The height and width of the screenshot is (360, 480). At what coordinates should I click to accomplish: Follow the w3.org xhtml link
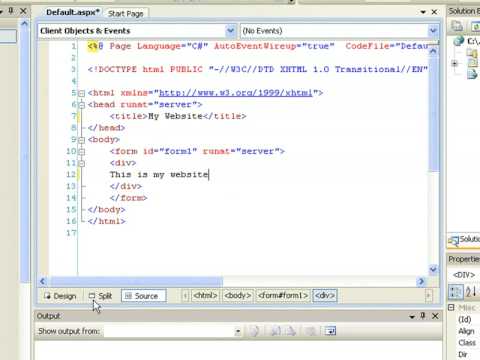pos(236,93)
